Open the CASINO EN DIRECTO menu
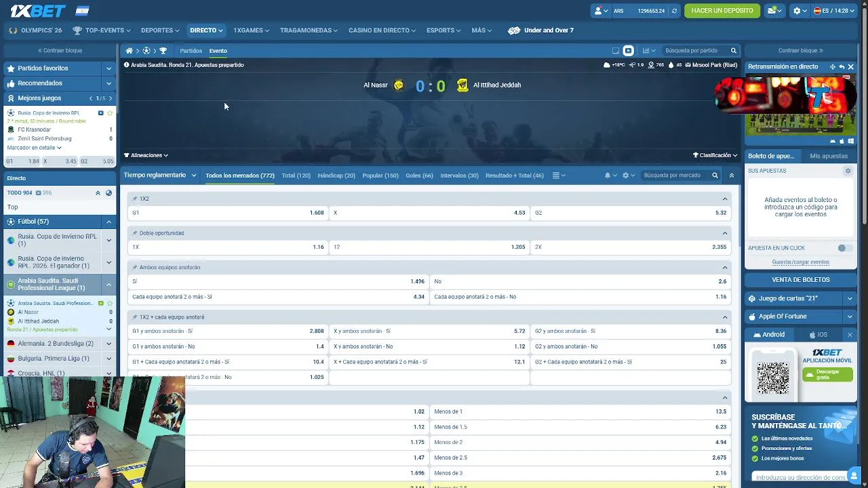This screenshot has width=868, height=488. pos(382,30)
